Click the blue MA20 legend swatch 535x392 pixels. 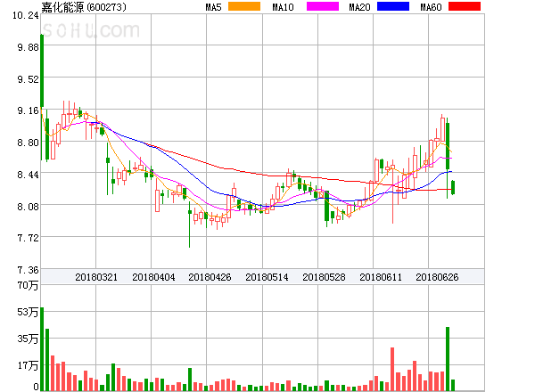393,7
